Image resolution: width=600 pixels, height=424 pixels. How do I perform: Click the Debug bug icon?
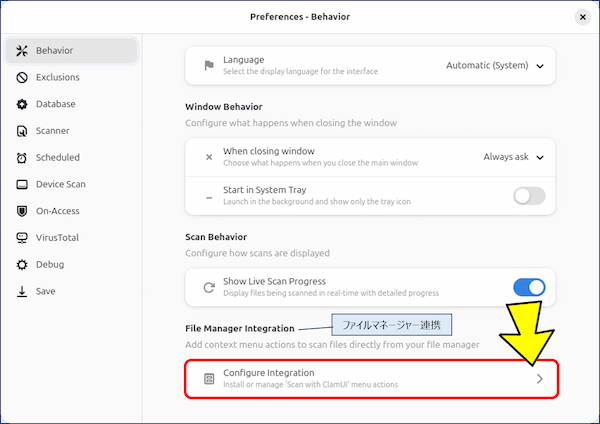point(22,264)
